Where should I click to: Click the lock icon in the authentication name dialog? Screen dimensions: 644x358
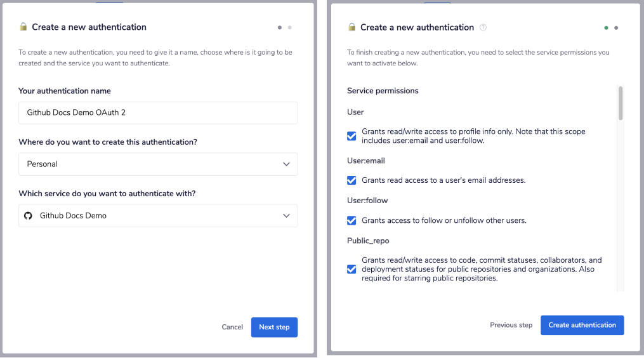[x=23, y=27]
